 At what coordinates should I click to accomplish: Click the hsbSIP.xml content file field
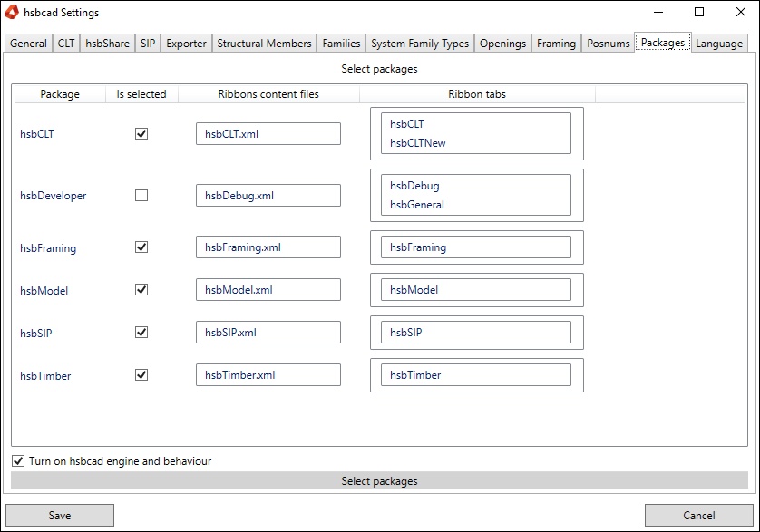click(x=268, y=333)
